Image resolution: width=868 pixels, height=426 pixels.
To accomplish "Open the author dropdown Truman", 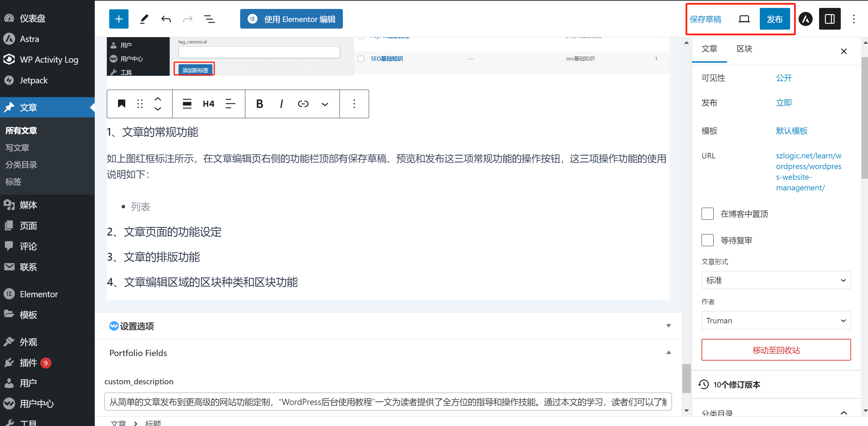I will click(x=776, y=321).
